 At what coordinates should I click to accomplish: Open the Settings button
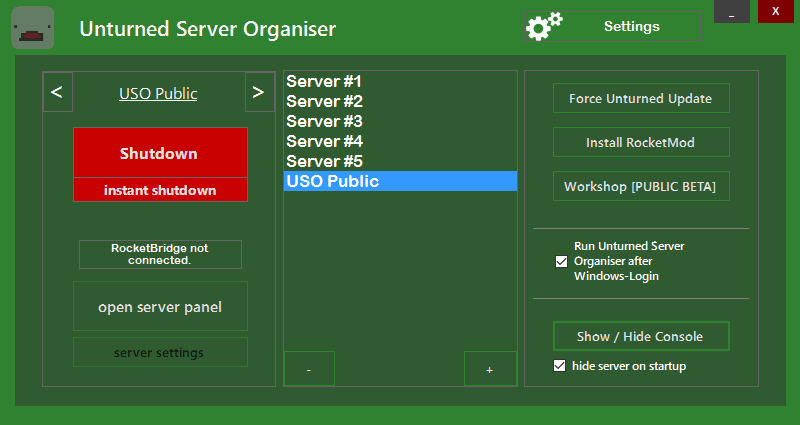click(x=612, y=27)
